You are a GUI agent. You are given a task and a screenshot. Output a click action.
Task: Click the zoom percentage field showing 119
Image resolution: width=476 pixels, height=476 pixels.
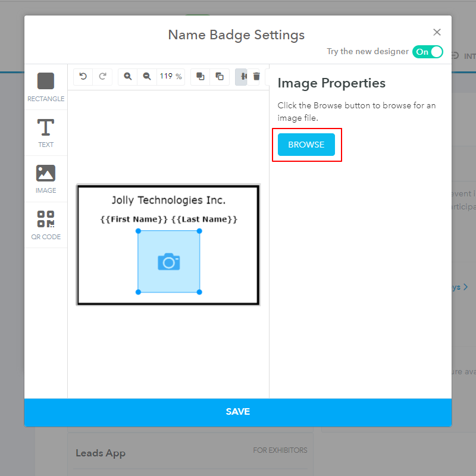(x=170, y=76)
